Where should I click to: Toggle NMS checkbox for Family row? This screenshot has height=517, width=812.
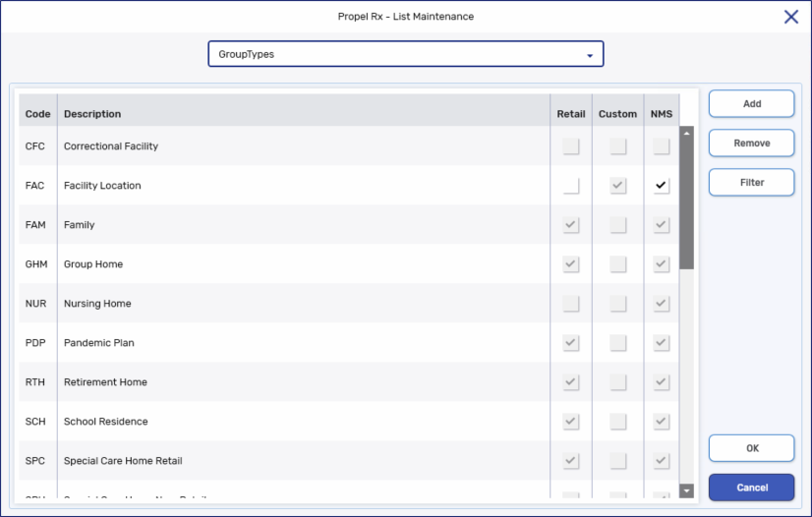coord(662,225)
